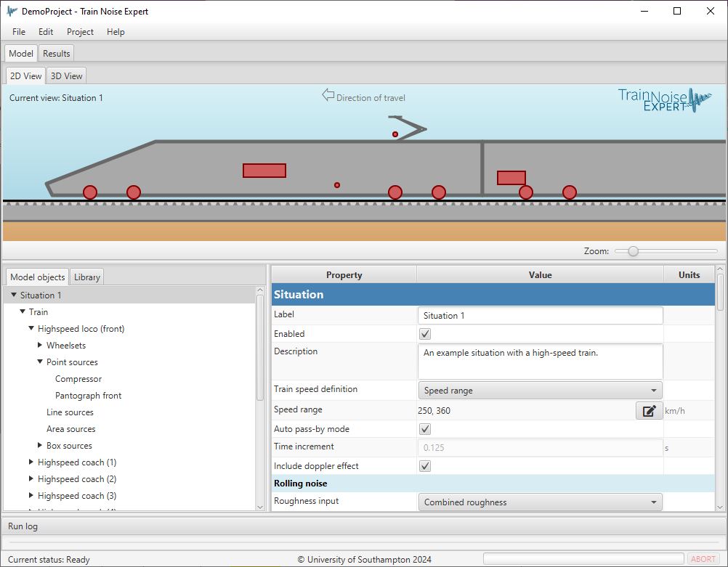Image resolution: width=728 pixels, height=567 pixels.
Task: Click the app icon in title bar
Action: (12, 11)
